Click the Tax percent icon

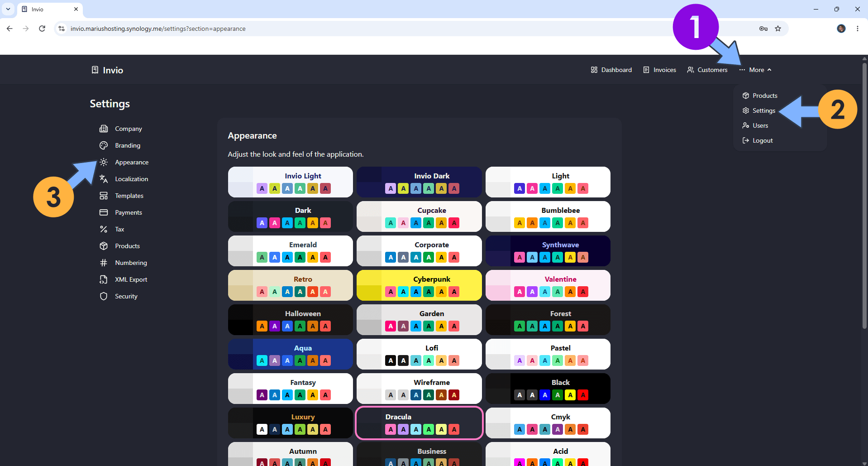click(x=104, y=229)
